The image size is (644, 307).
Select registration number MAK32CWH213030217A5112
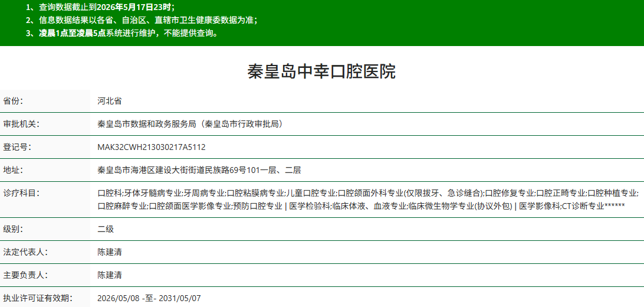(x=151, y=147)
